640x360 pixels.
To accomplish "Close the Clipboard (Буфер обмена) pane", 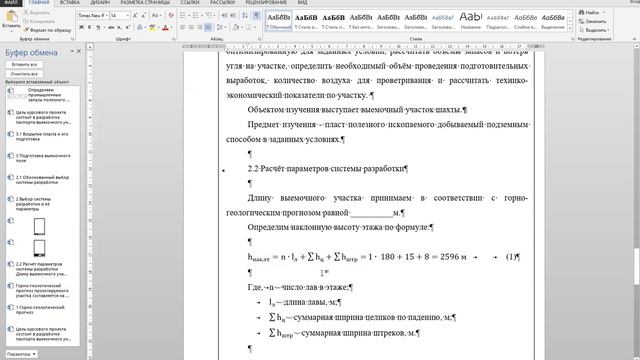I will coord(79,52).
